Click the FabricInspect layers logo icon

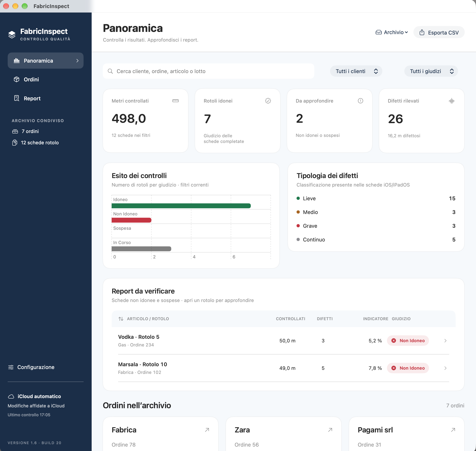[12, 35]
